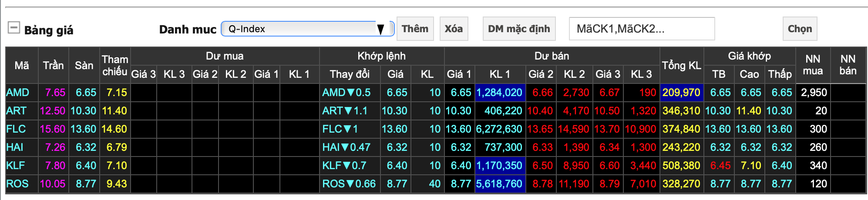This screenshot has width=868, height=200.
Task: Click the ROS▼0.66 change cell
Action: [349, 184]
